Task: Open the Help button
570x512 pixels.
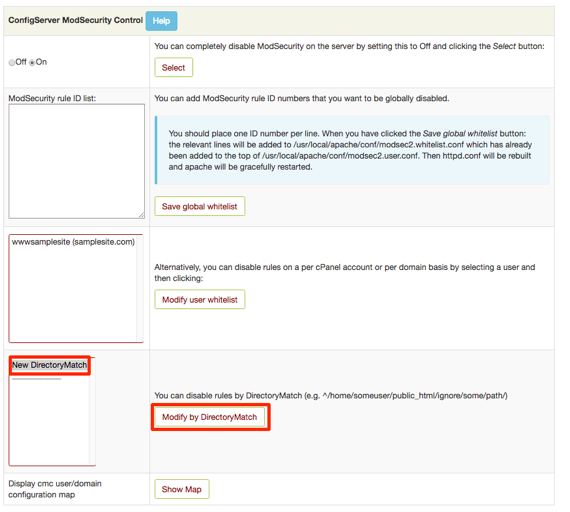Action: tap(161, 21)
